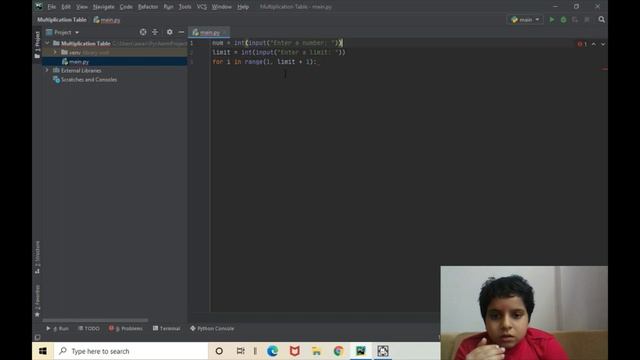Image resolution: width=640 pixels, height=360 pixels.
Task: Expand External Libraries node
Action: pyautogui.click(x=47, y=70)
